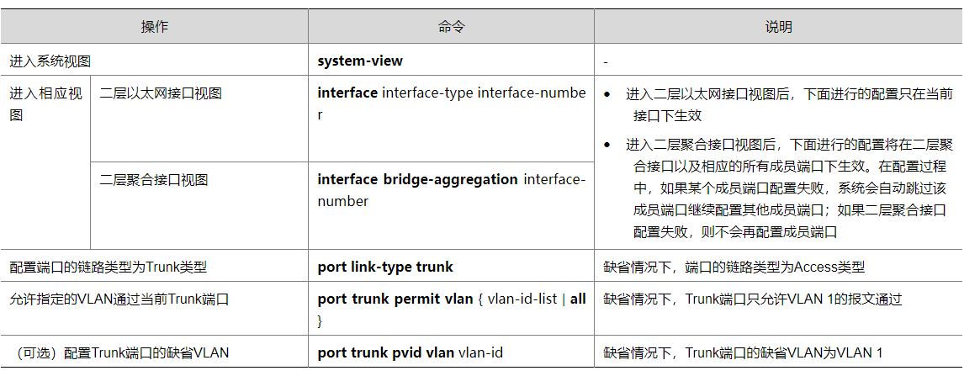
Task: Click the 命令 column header
Action: click(x=451, y=27)
